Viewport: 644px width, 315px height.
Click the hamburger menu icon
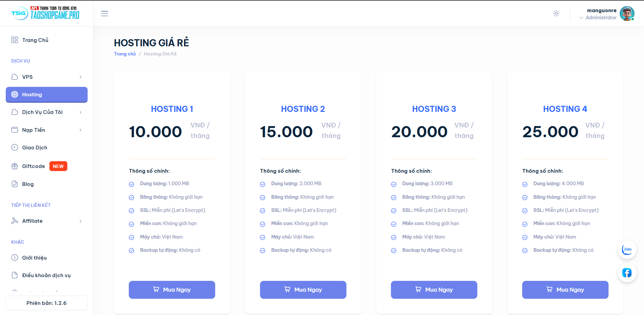105,14
